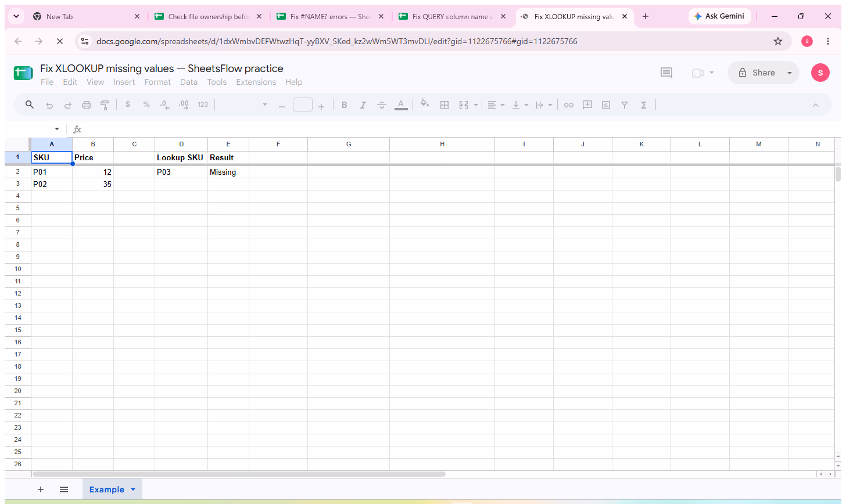This screenshot has width=846, height=504.
Task: Show all sheets list icon
Action: (64, 489)
